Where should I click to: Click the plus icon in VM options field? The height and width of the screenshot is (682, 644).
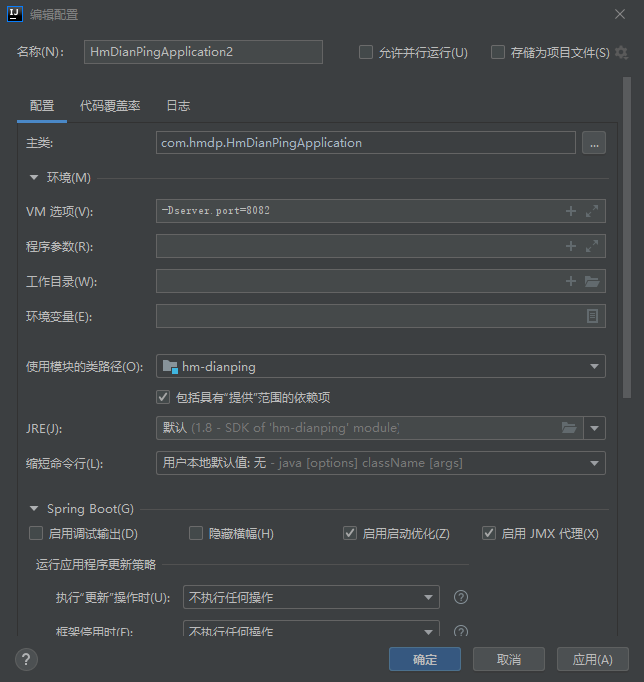pos(571,211)
